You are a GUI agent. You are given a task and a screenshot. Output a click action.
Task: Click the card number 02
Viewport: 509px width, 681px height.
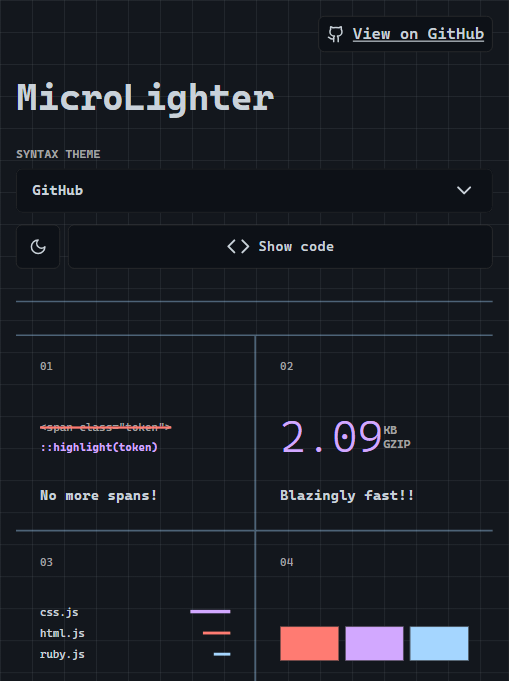click(x=287, y=366)
